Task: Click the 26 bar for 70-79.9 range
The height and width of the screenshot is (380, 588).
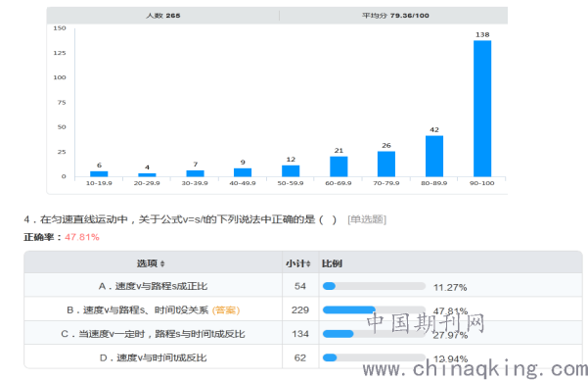Action: pyautogui.click(x=386, y=164)
